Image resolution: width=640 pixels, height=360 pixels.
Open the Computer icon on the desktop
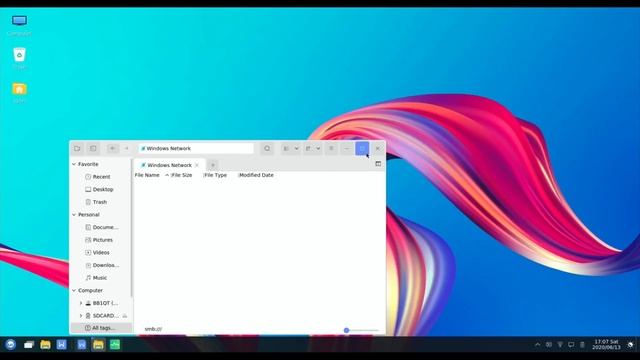click(19, 25)
